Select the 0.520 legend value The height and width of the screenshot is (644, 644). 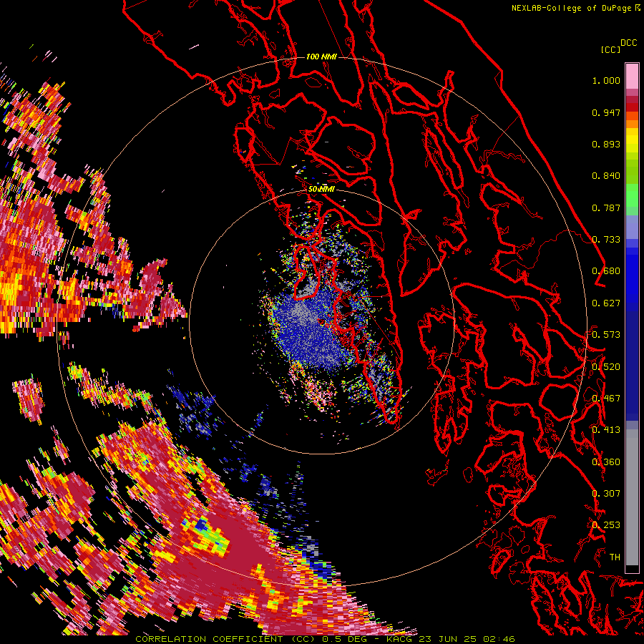pyautogui.click(x=606, y=367)
